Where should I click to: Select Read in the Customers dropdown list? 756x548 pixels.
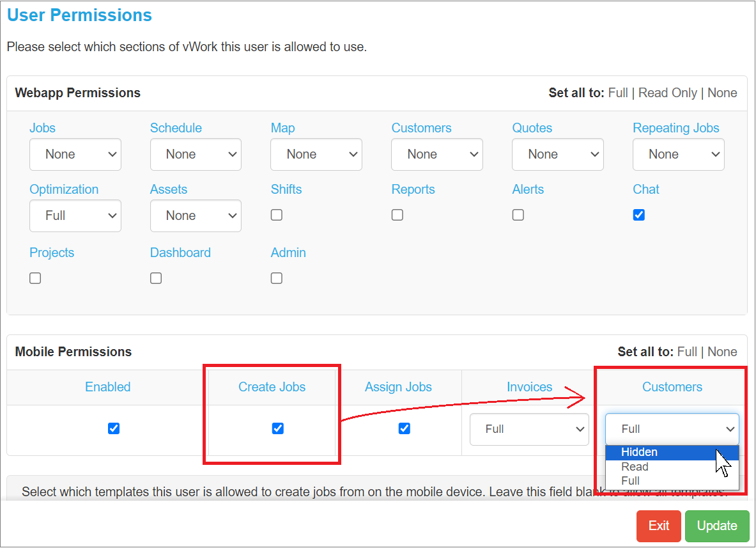672,467
